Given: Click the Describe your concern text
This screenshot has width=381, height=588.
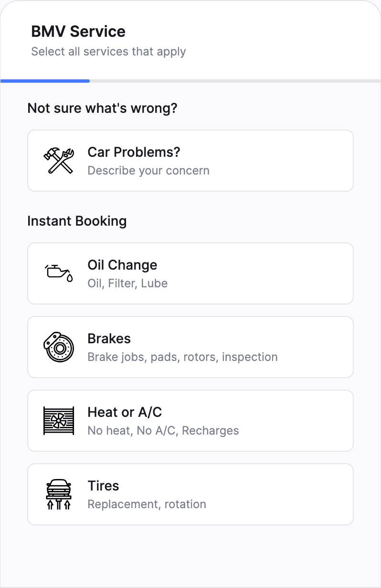Looking at the screenshot, I should click(148, 171).
